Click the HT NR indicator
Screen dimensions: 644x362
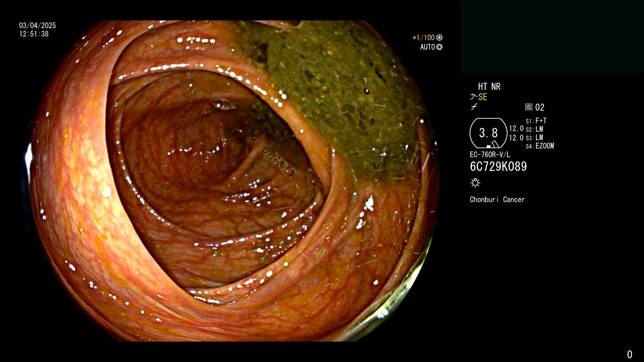pyautogui.click(x=489, y=86)
